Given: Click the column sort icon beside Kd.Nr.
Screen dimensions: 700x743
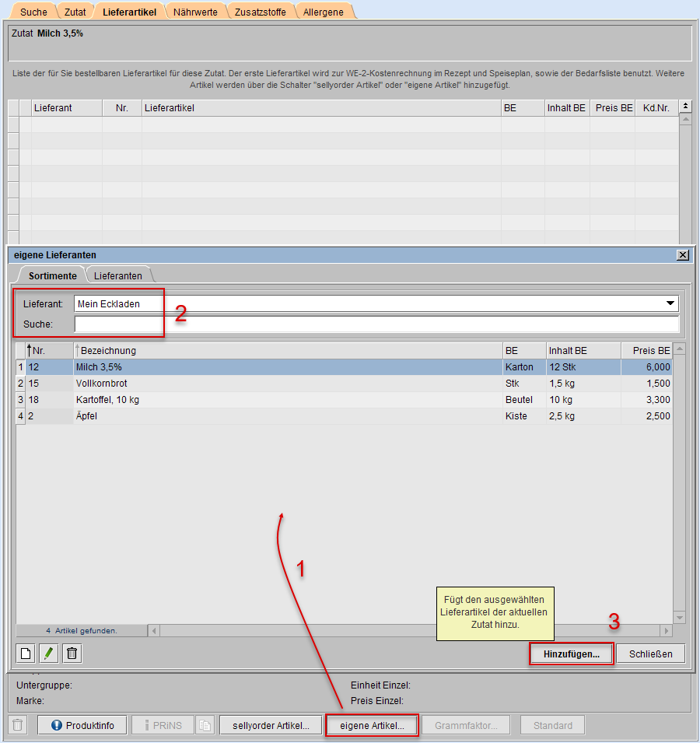Looking at the screenshot, I should [x=685, y=107].
